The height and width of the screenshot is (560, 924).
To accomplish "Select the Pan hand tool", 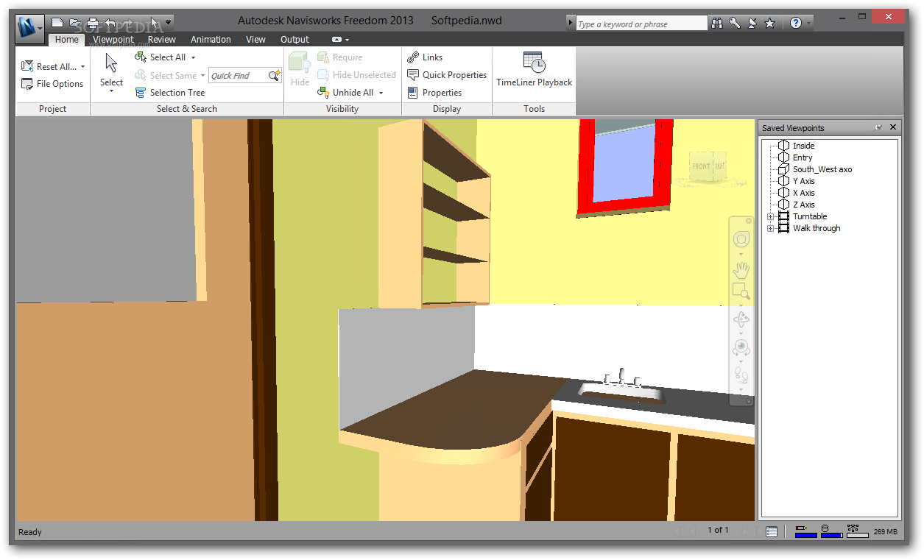I will pos(741,269).
